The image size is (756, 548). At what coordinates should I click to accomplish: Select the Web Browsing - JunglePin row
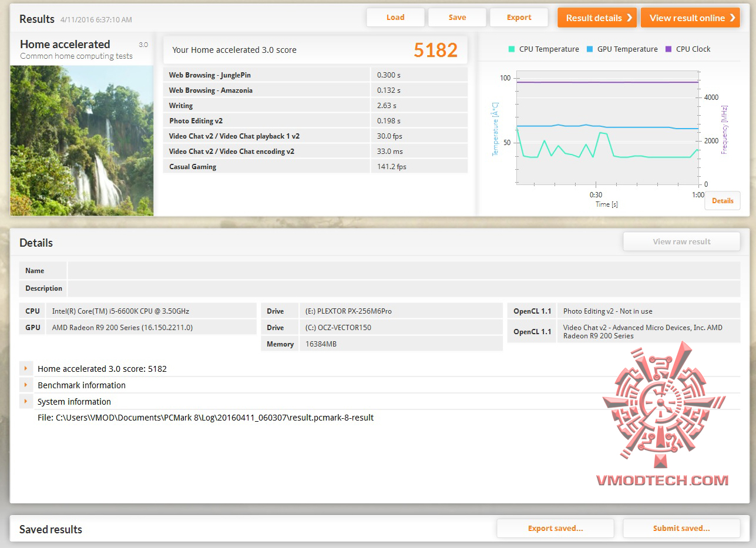pyautogui.click(x=315, y=75)
